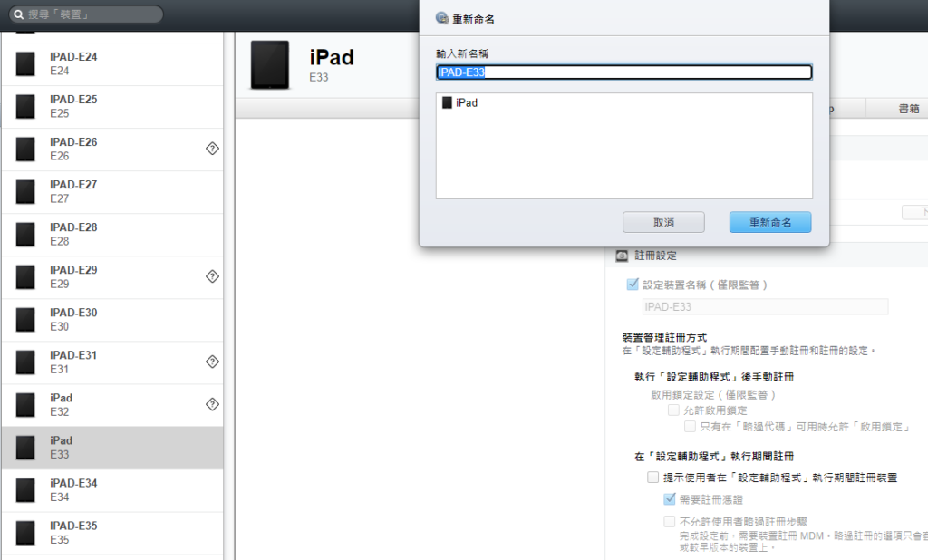Toggle the 只有在「略過代碼」可用時允許 checkbox
Screen dimensions: 928x560
(x=690, y=426)
